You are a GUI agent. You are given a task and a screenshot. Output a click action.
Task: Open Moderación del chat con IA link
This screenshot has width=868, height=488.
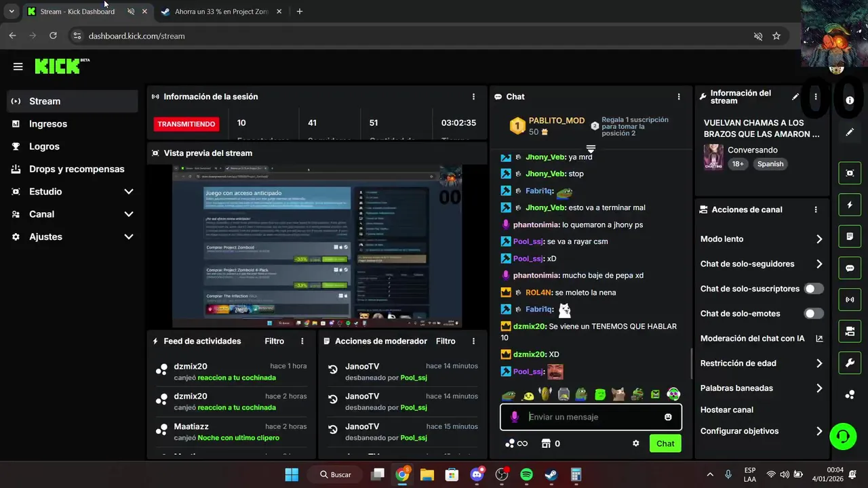pyautogui.click(x=762, y=338)
